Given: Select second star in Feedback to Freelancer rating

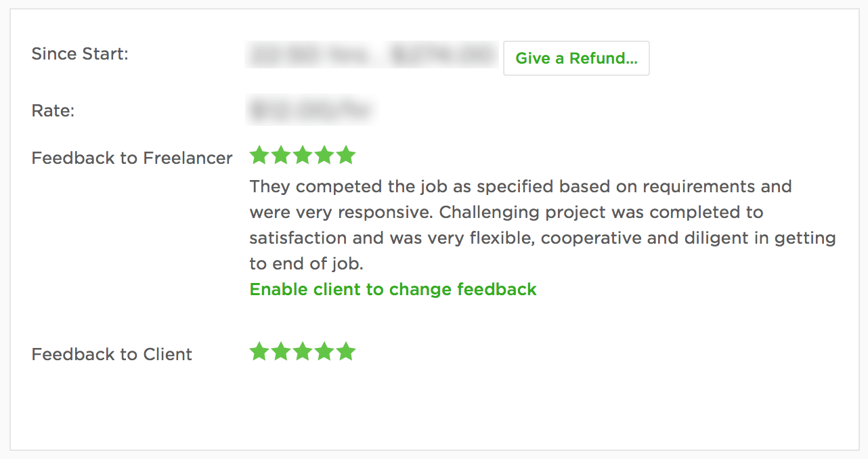Looking at the screenshot, I should click(x=281, y=155).
